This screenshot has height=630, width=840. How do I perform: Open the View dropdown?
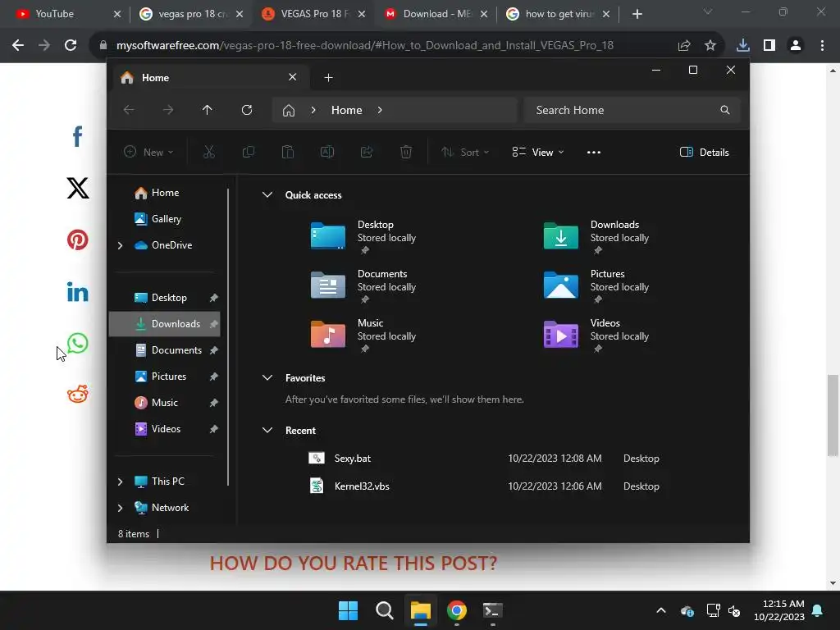pyautogui.click(x=538, y=152)
